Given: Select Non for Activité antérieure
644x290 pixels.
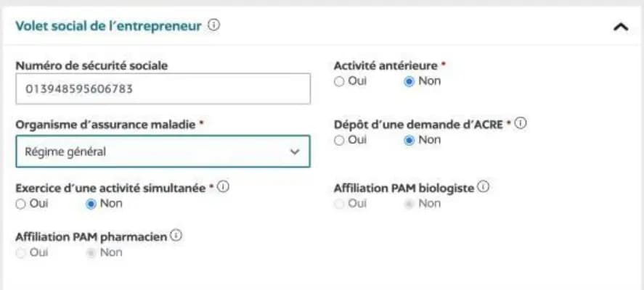Looking at the screenshot, I should coord(409,81).
